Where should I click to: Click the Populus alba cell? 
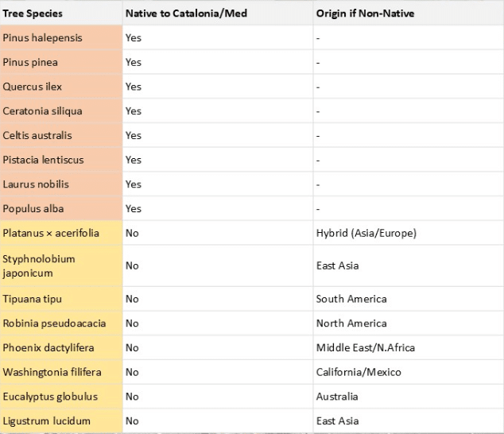33,208
